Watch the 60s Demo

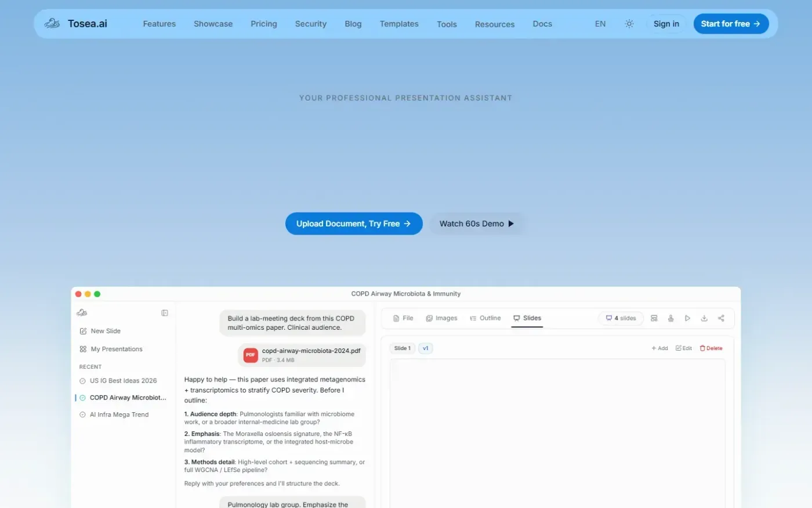pyautogui.click(x=477, y=224)
